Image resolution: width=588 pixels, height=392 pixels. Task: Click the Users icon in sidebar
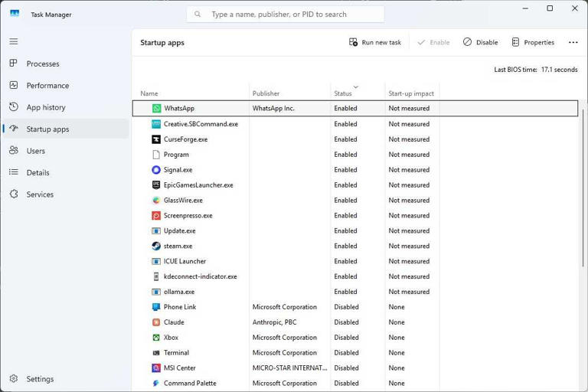tap(14, 150)
